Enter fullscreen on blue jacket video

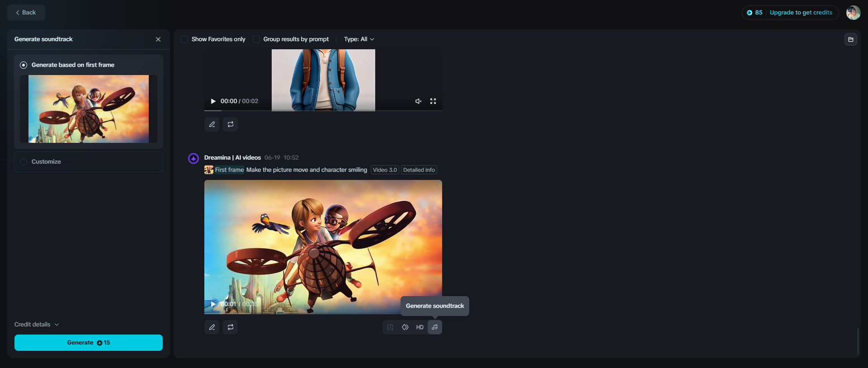433,101
